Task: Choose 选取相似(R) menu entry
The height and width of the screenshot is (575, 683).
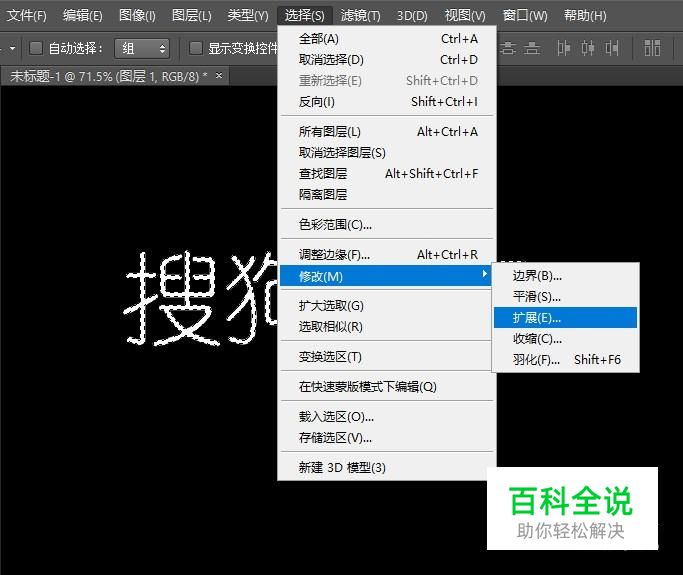Action: pos(387,327)
